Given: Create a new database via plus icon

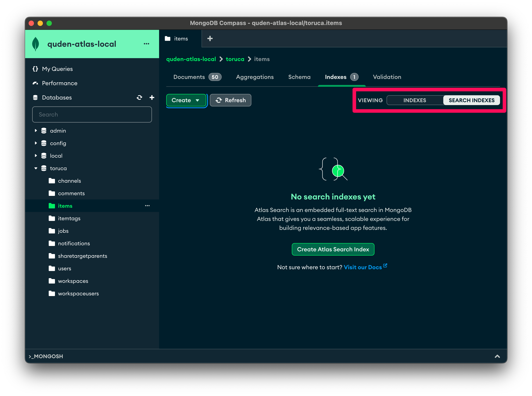Looking at the screenshot, I should click(152, 97).
